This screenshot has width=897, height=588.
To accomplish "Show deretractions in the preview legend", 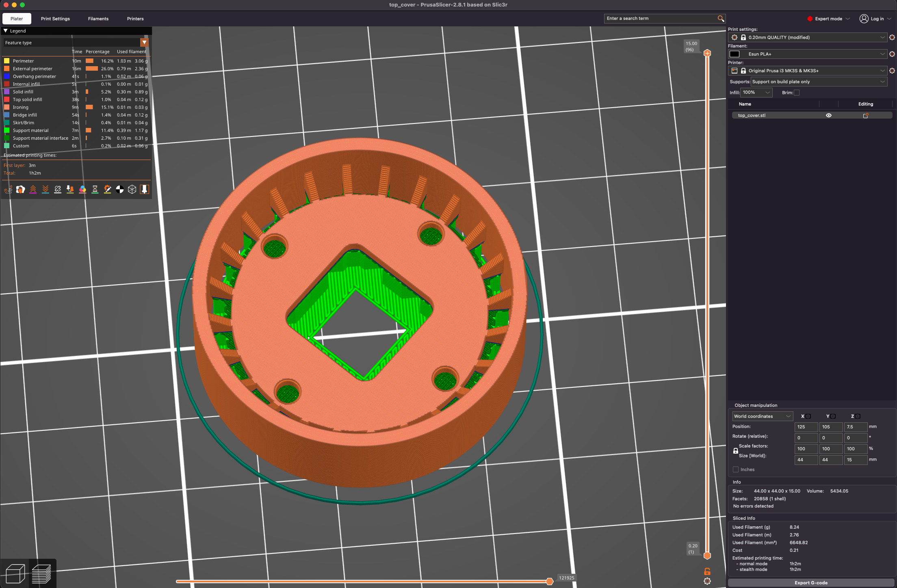I will pos(45,189).
